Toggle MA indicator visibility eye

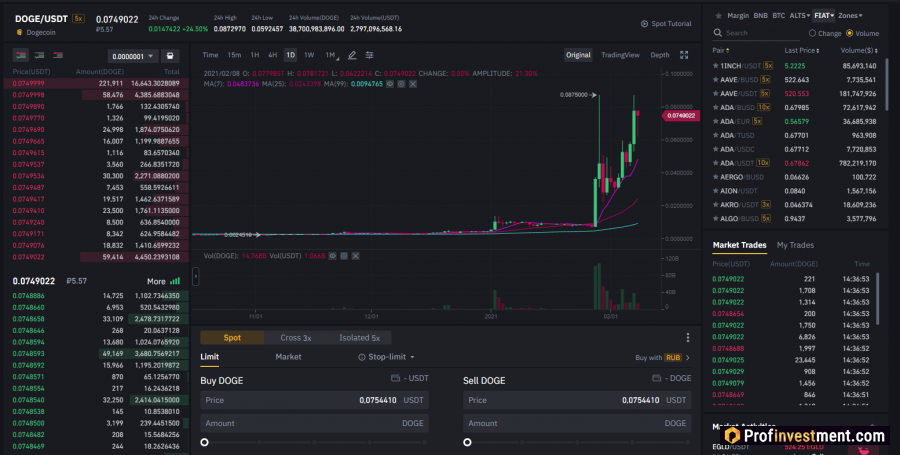(390, 84)
